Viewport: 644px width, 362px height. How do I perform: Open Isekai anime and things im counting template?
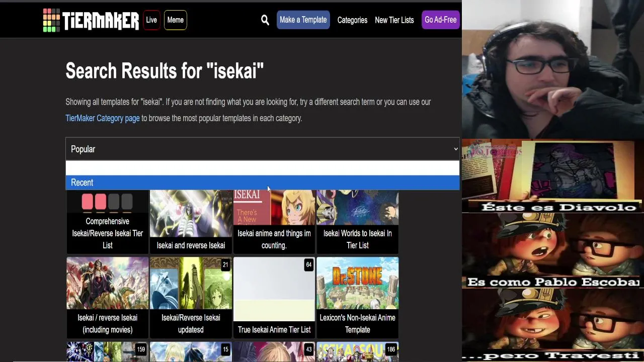tap(274, 221)
